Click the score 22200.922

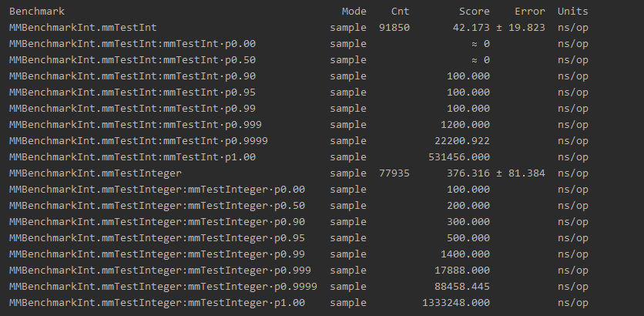point(462,141)
